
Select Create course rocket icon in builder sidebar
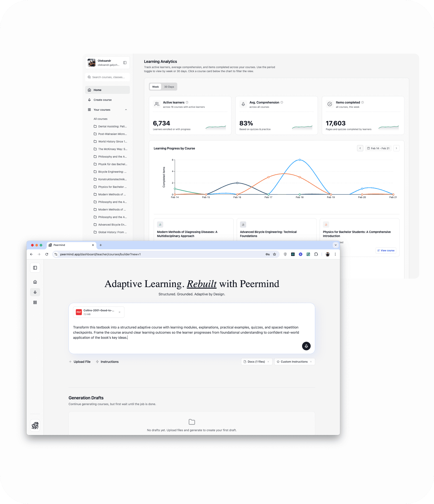tap(35, 292)
